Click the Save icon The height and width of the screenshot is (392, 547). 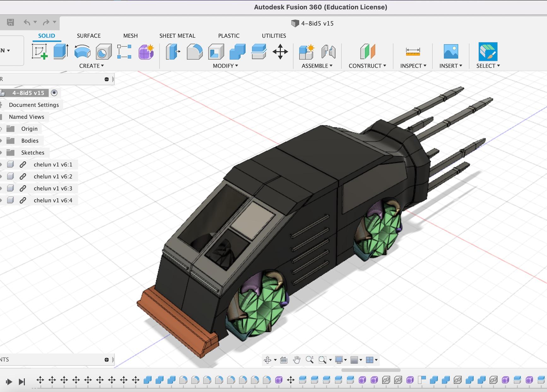(x=10, y=22)
